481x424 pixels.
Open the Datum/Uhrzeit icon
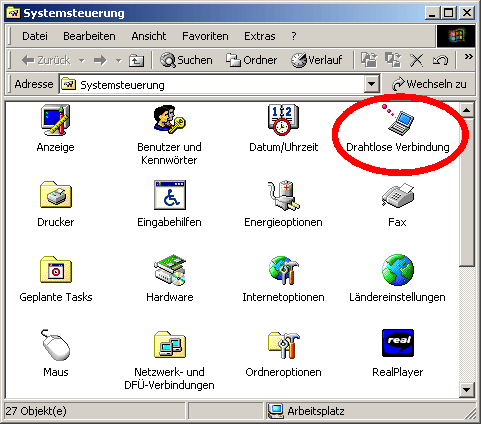tap(283, 119)
